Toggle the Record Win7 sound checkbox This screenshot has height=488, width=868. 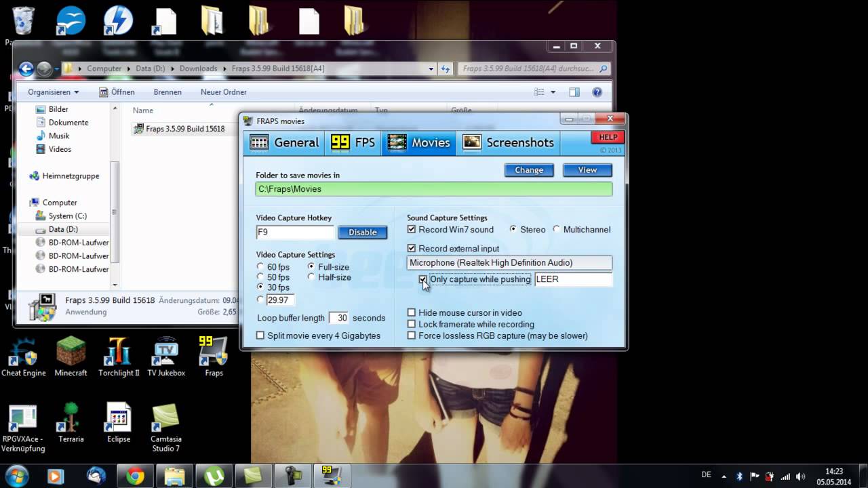click(x=411, y=230)
